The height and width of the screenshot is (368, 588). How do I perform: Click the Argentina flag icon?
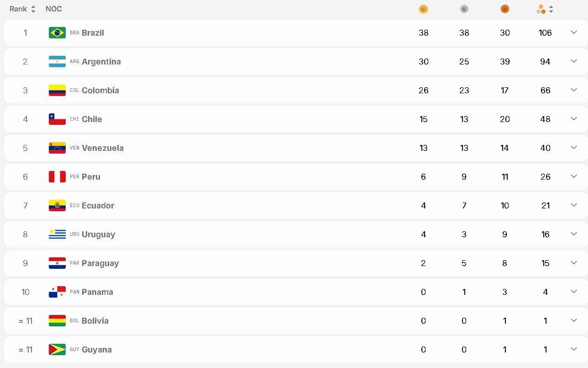(x=57, y=62)
